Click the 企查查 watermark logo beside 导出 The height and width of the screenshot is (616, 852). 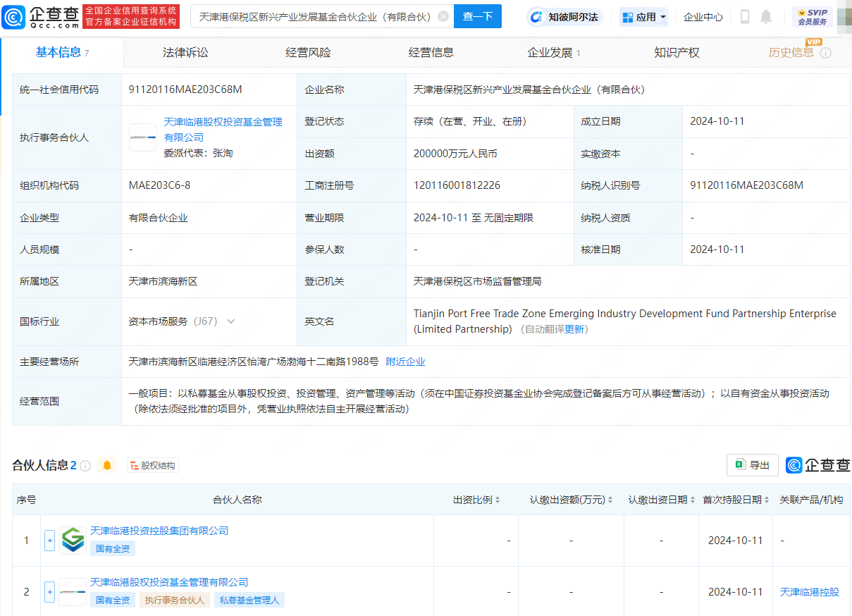818,465
